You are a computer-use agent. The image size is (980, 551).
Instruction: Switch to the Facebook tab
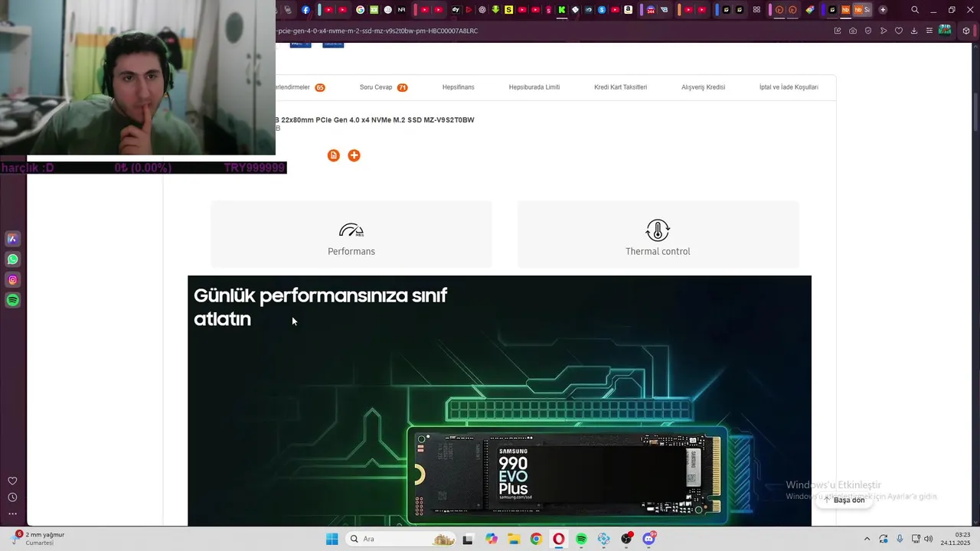(x=305, y=10)
